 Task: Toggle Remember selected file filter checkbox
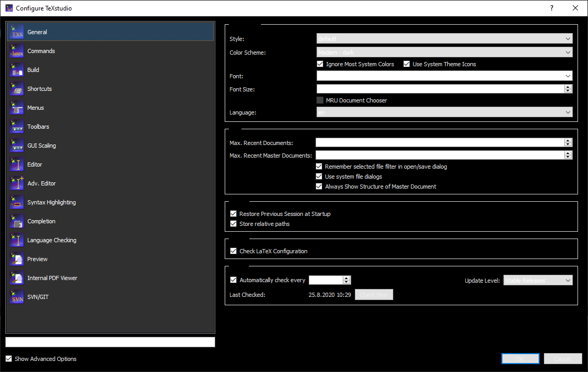coord(319,166)
